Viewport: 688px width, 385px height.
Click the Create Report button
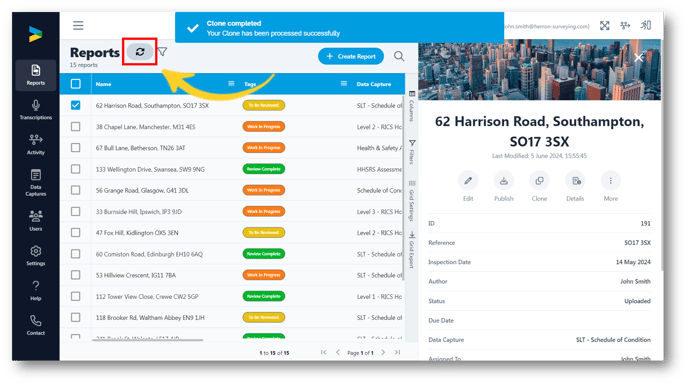(x=351, y=56)
